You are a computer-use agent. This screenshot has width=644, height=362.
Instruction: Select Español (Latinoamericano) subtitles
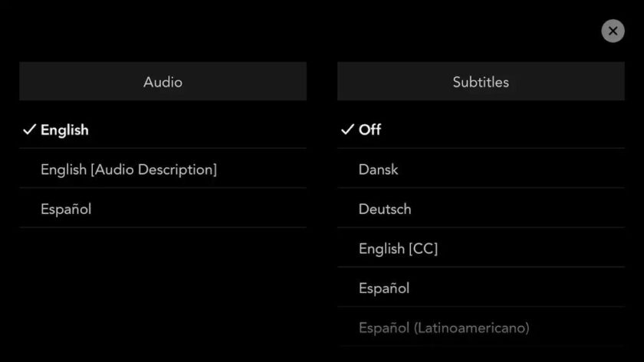click(x=444, y=328)
